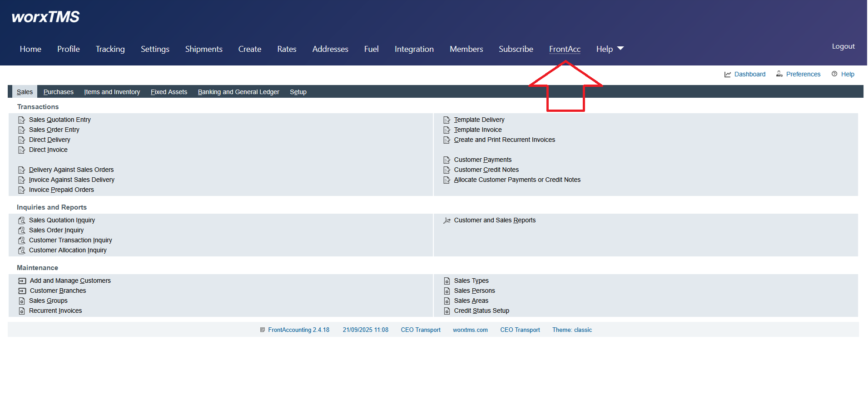868x411 pixels.
Task: Click the Theme: classic footer text
Action: [x=571, y=330]
